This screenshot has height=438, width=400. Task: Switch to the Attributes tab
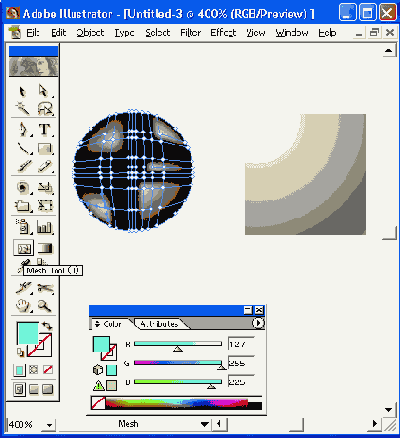coord(159,324)
